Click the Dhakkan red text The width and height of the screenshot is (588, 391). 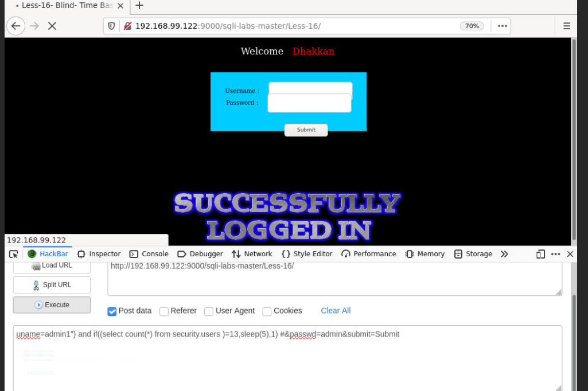[x=313, y=51]
